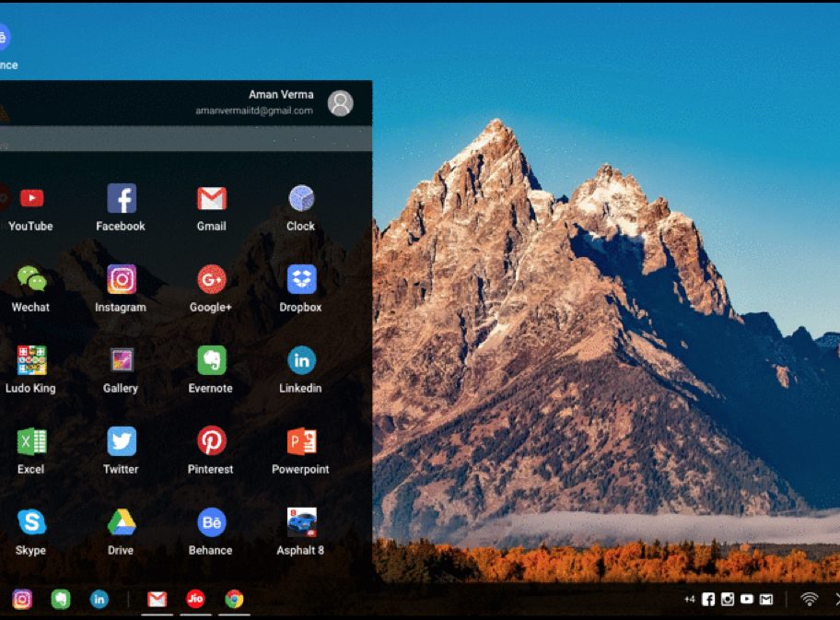This screenshot has width=840, height=620.
Task: Launch Evernote from the app list
Action: point(211,360)
